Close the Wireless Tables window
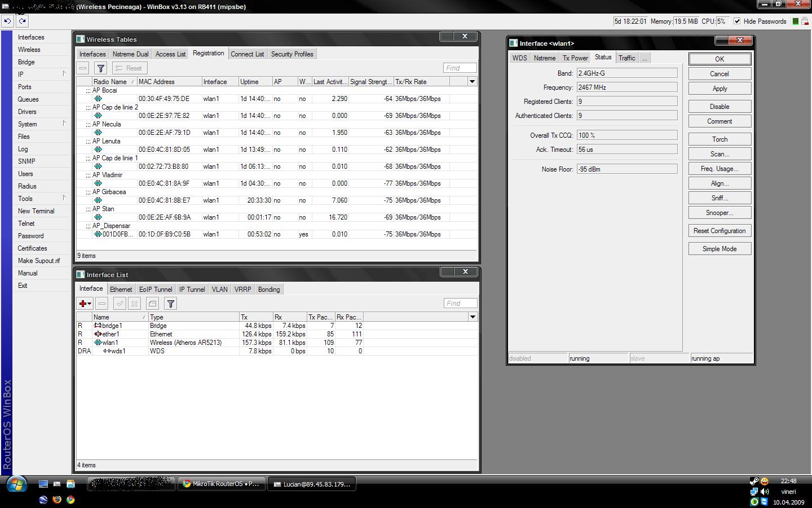Viewport: 812px width, 508px height. click(465, 36)
